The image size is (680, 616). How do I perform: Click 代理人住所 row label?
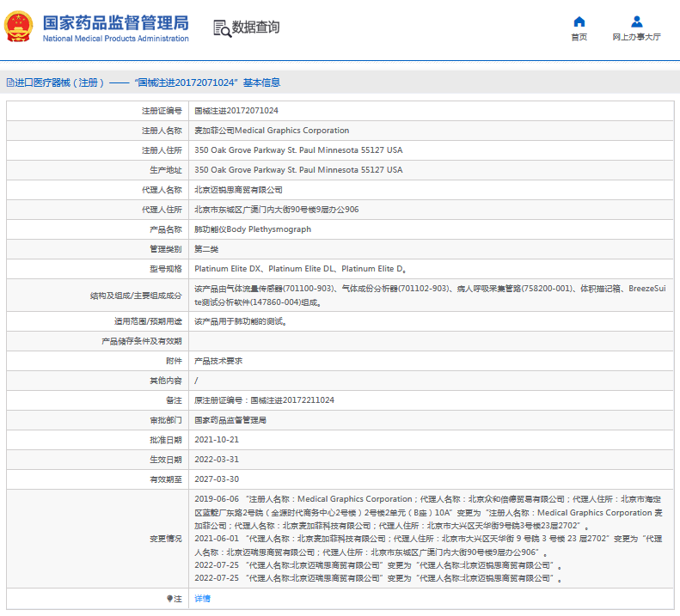162,210
